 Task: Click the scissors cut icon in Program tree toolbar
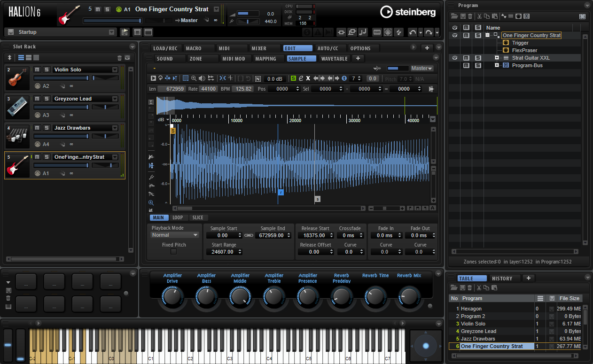[479, 16]
